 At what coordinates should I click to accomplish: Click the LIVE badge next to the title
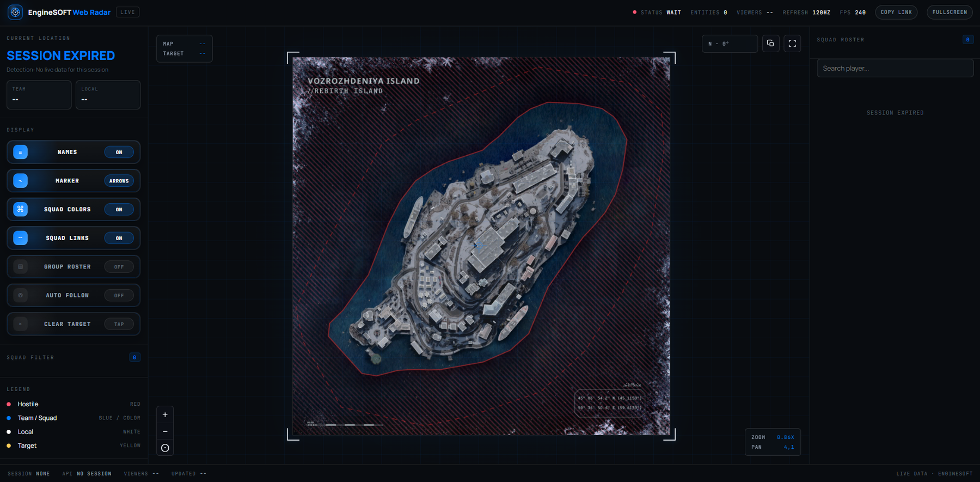tap(127, 12)
